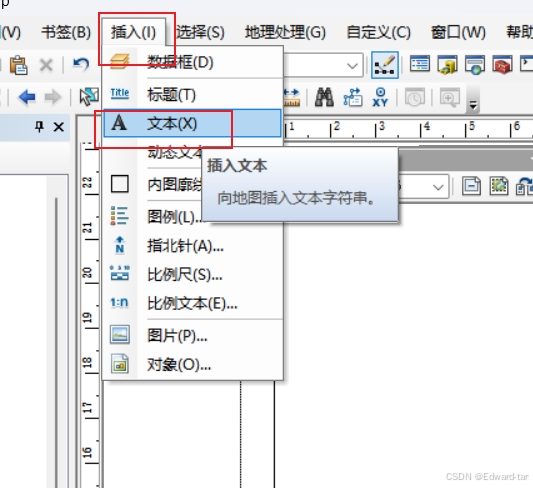The width and height of the screenshot is (533, 488).
Task: Choose 动态文本 submenu entry
Action: pos(175,152)
